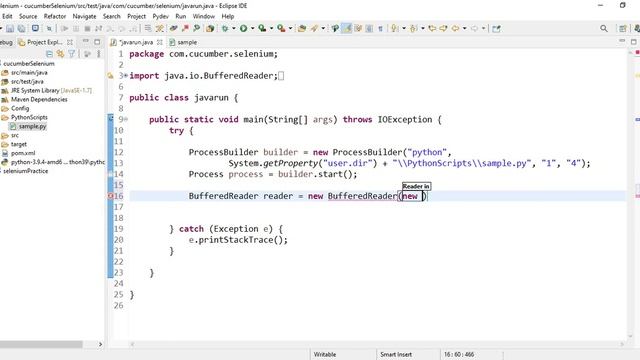The height and width of the screenshot is (360, 640).
Task: Open the Navigate menu
Action: click(x=84, y=16)
